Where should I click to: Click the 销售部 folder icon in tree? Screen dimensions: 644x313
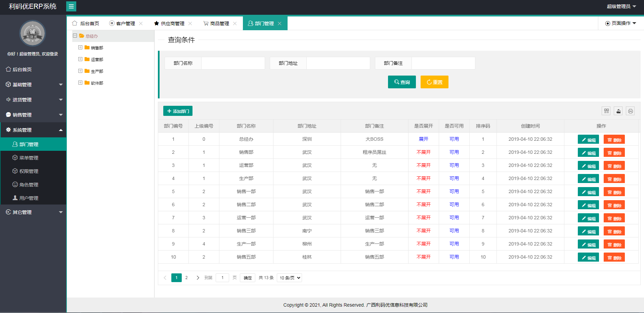coord(87,47)
